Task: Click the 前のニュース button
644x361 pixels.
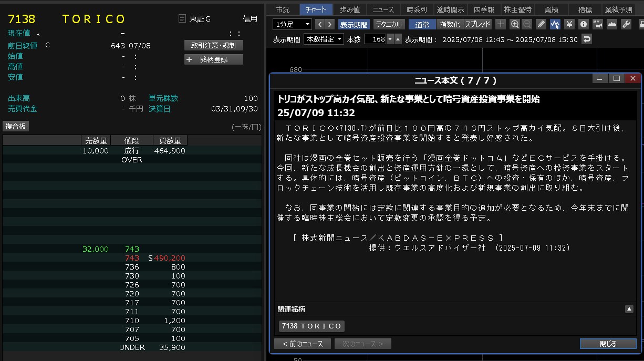Action: pyautogui.click(x=303, y=344)
